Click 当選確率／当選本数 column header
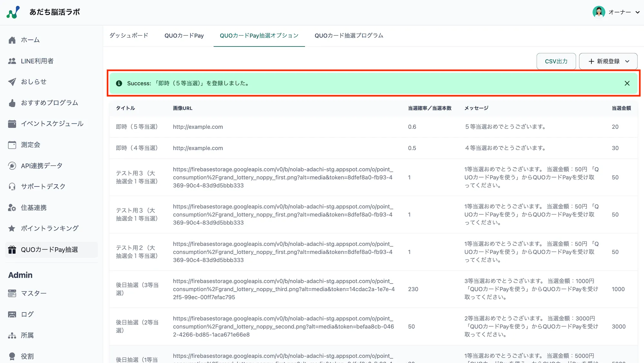Viewport: 644px width, 363px height. click(x=430, y=108)
